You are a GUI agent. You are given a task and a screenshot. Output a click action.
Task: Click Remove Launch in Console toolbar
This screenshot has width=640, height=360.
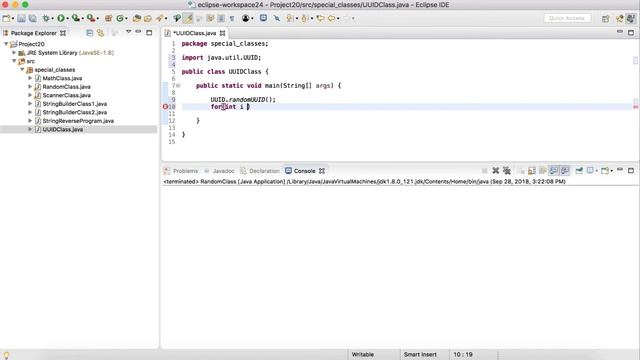tap(496, 171)
